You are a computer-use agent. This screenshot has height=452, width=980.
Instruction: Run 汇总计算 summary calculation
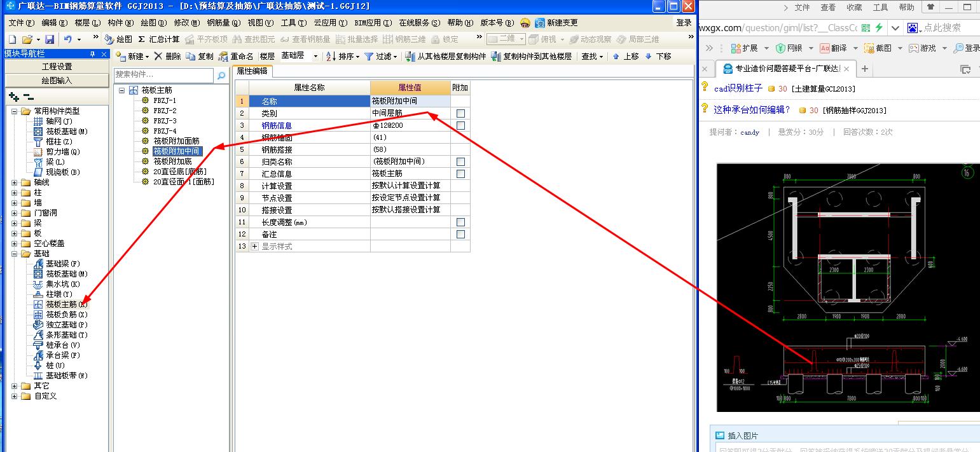click(x=159, y=39)
